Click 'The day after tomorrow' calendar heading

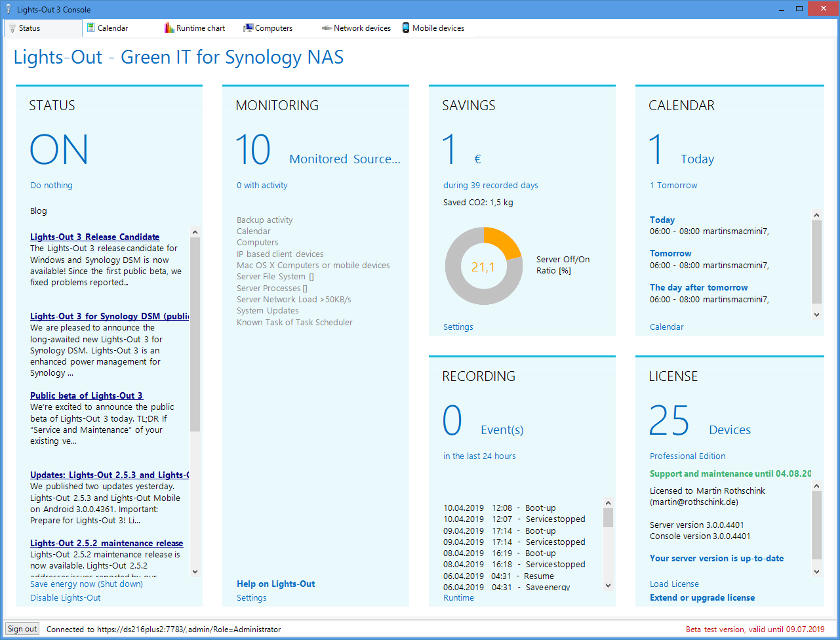tap(699, 287)
